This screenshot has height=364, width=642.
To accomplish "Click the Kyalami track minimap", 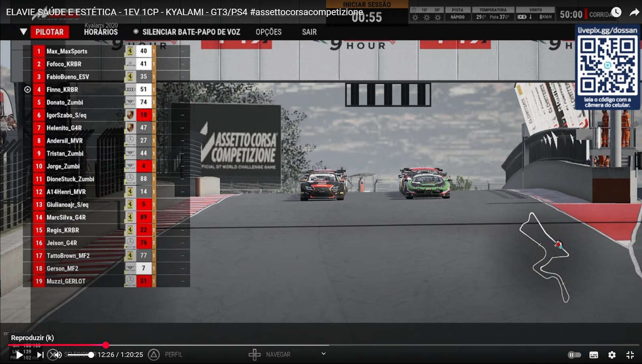I will coord(545,257).
